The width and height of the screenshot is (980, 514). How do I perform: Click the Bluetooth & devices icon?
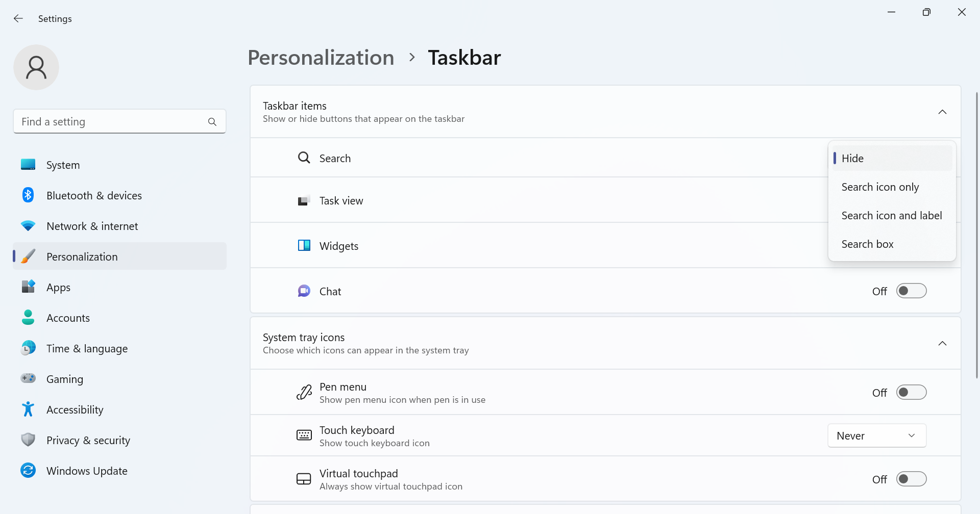tap(28, 195)
